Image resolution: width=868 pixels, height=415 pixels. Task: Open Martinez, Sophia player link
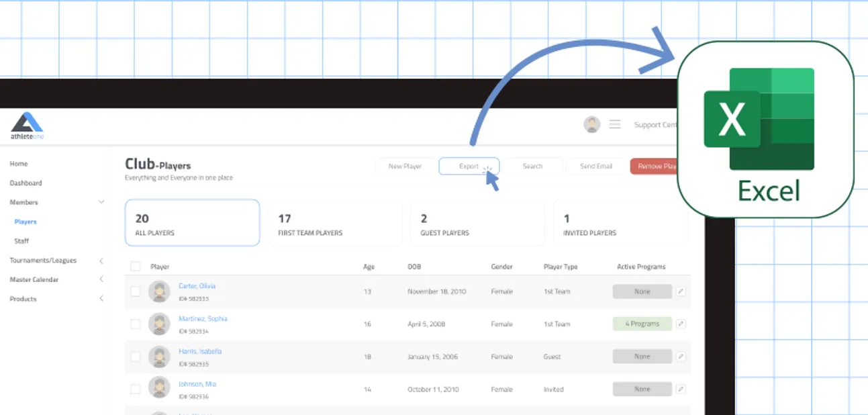point(203,319)
